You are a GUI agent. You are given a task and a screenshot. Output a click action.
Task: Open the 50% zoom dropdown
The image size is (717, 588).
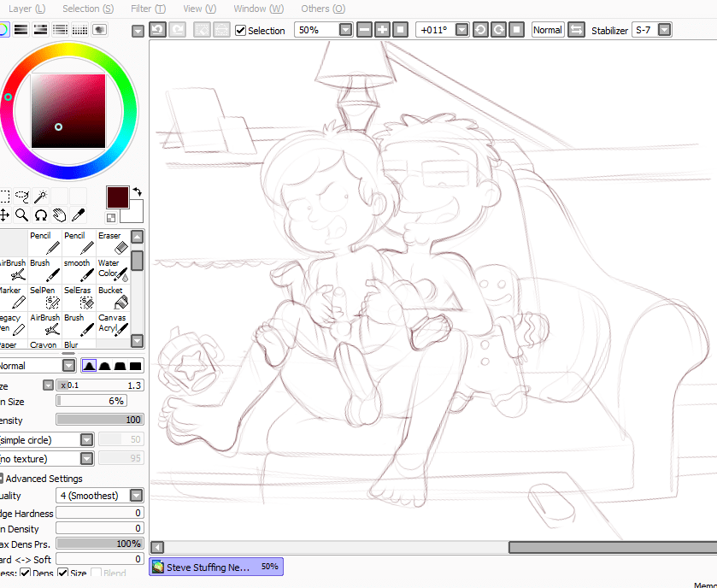point(345,30)
